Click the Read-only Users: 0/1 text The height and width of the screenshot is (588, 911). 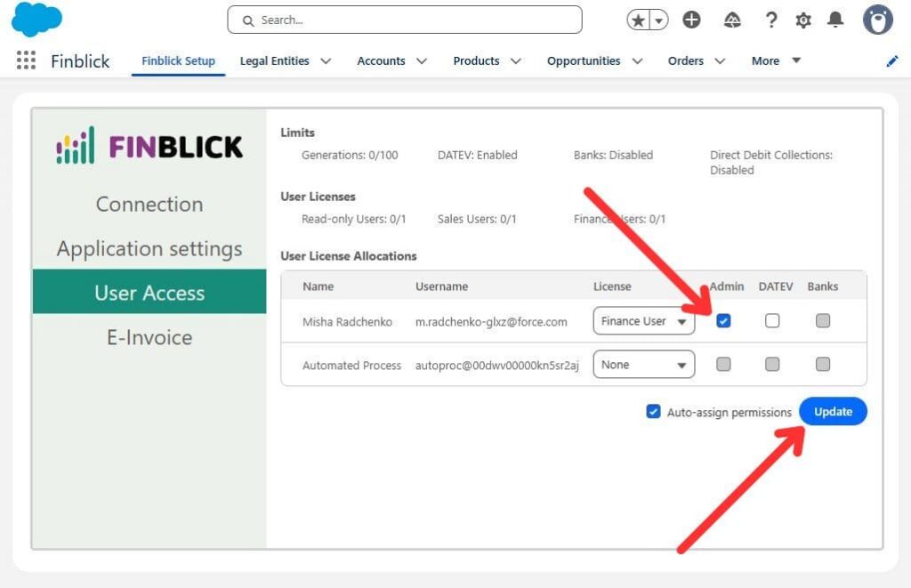353,219
